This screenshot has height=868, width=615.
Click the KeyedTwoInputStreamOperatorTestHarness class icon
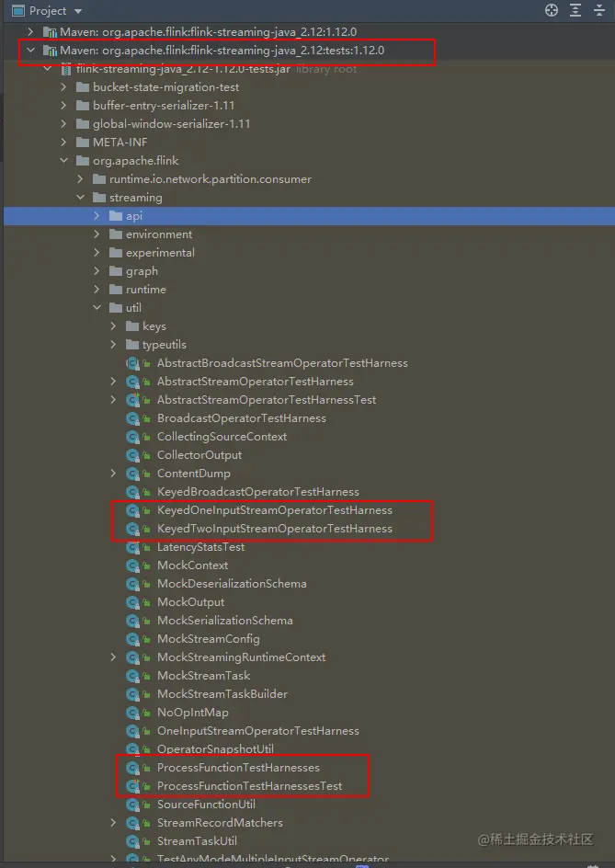[x=132, y=529]
